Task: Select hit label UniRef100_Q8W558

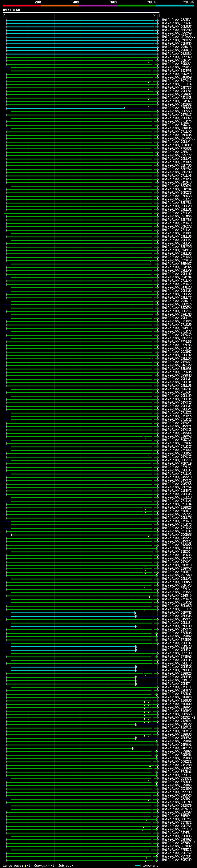Action: [176, 111]
